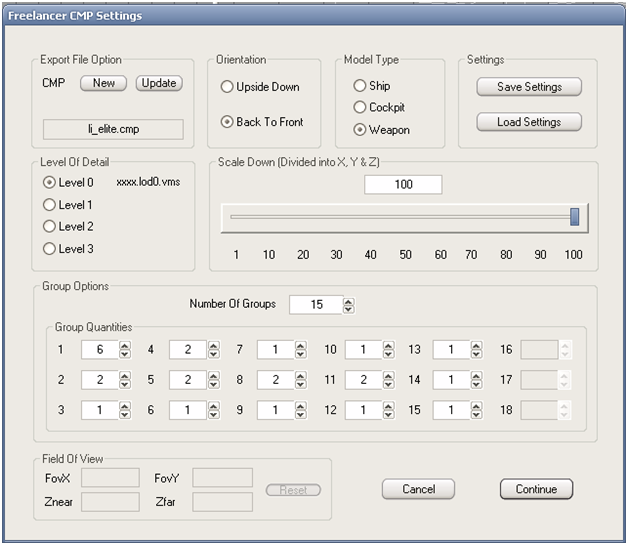The image size is (628, 545).
Task: Click Save Settings button
Action: click(x=529, y=87)
